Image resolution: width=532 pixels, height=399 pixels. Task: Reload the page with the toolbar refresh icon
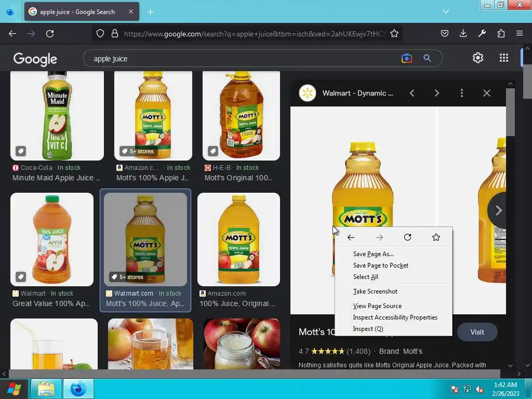click(x=50, y=34)
